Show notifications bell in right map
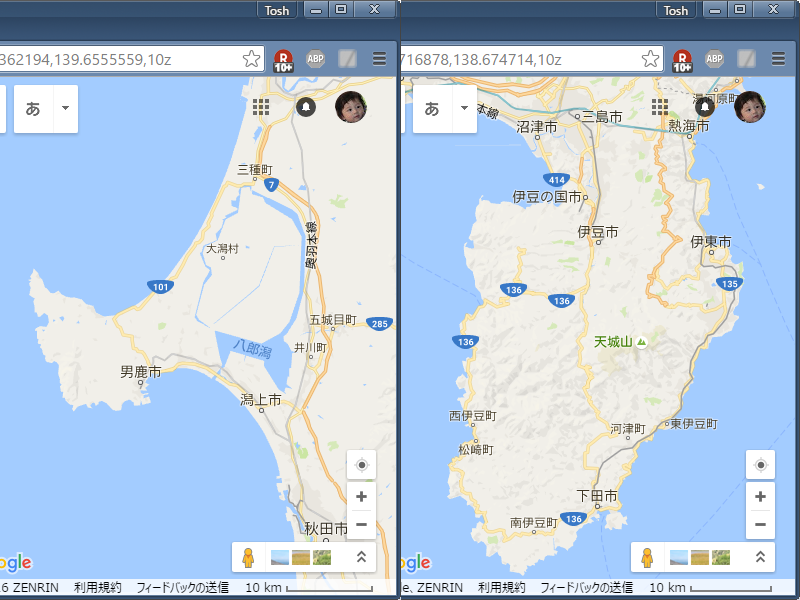 pyautogui.click(x=705, y=107)
